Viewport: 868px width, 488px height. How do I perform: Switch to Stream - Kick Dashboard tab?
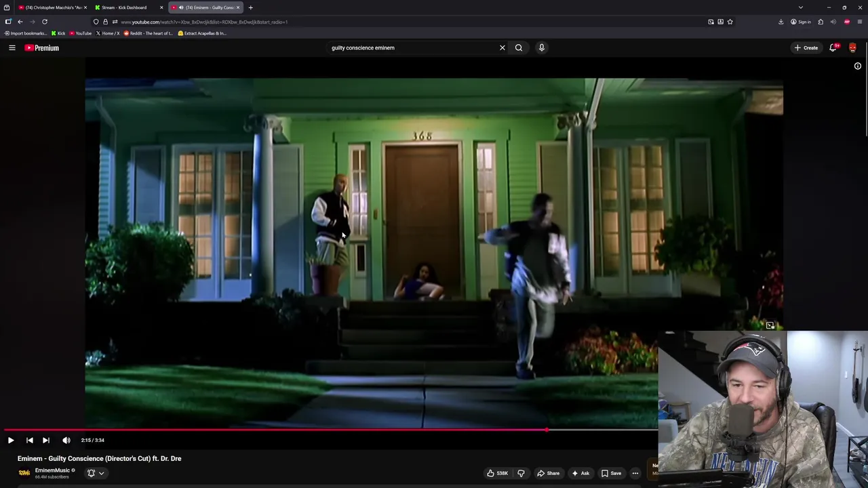(x=126, y=7)
